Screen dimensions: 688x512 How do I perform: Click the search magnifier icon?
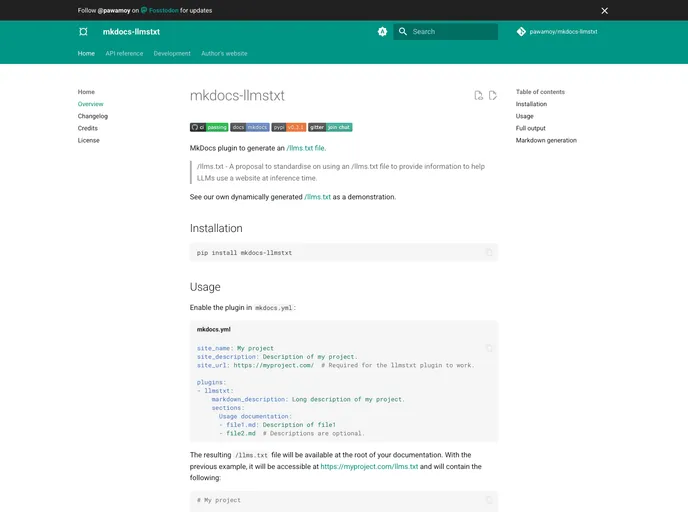click(403, 32)
